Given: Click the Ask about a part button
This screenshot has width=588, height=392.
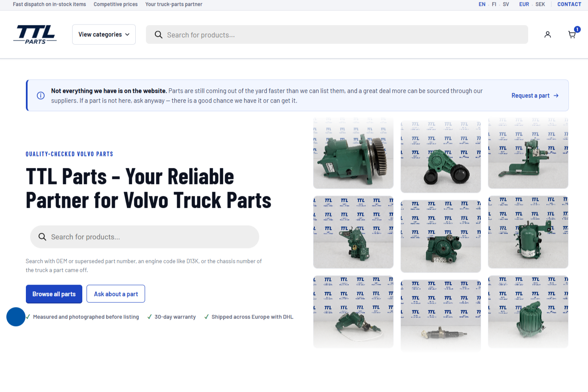Looking at the screenshot, I should 116,294.
